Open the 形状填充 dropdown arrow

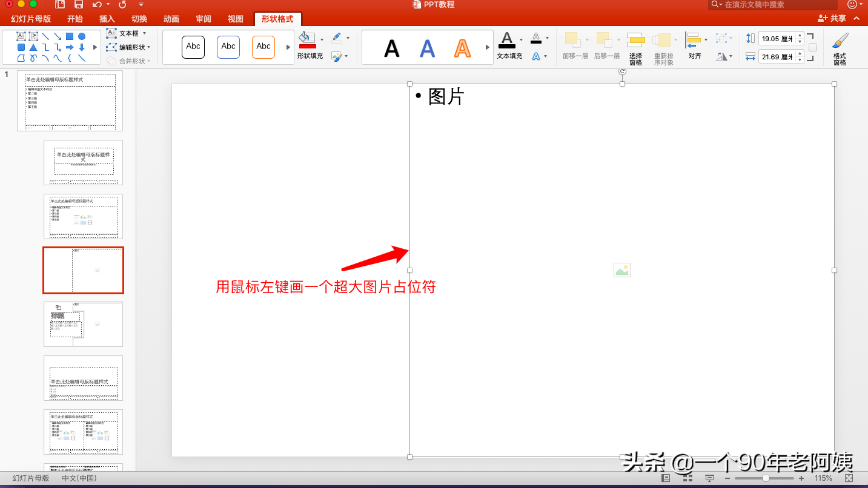click(322, 39)
